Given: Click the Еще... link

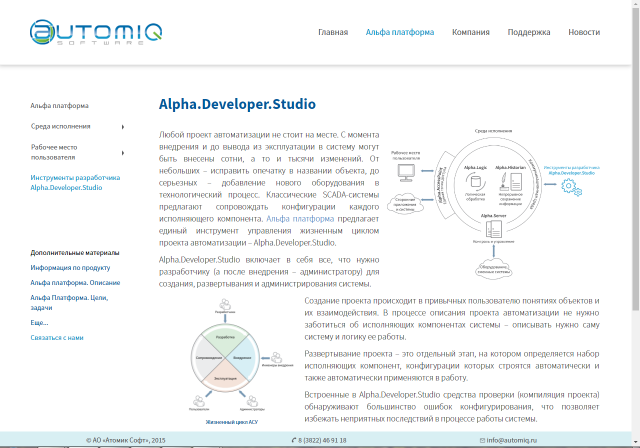Looking at the screenshot, I should (39, 323).
